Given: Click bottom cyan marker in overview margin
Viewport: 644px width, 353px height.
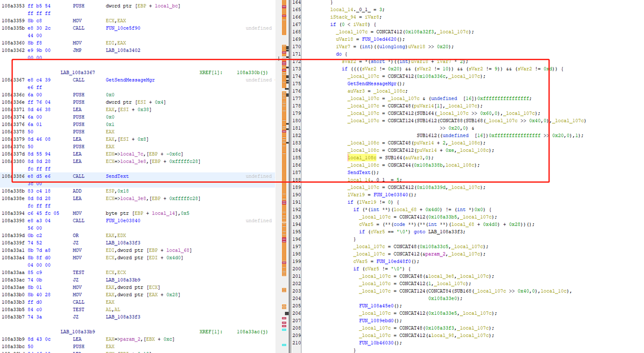Looking at the screenshot, I should (x=284, y=345).
